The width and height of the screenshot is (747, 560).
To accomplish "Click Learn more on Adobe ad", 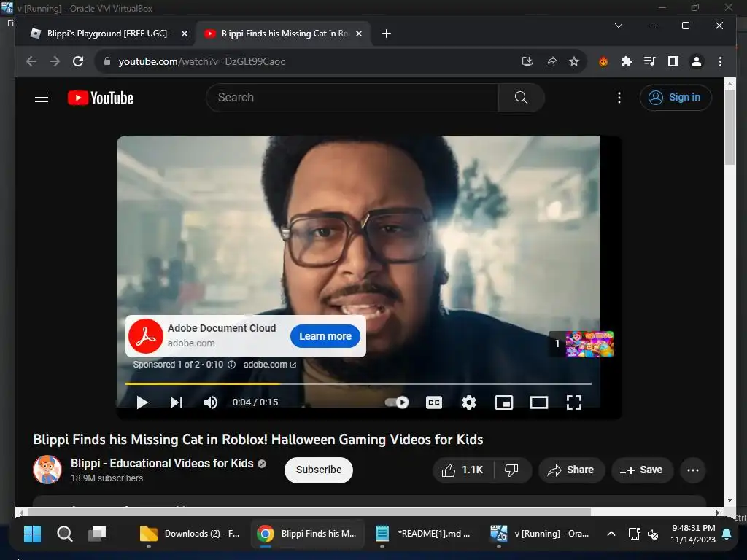I will tap(325, 336).
